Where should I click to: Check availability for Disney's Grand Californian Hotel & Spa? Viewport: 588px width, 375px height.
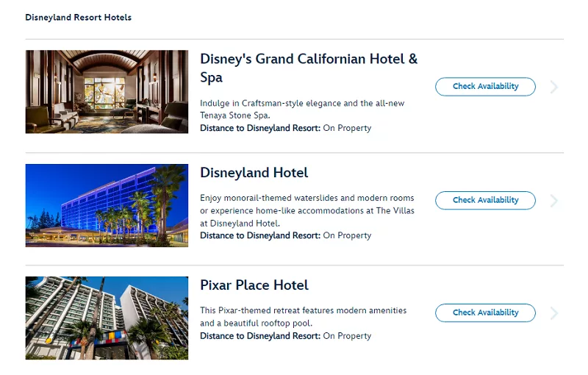click(x=485, y=87)
